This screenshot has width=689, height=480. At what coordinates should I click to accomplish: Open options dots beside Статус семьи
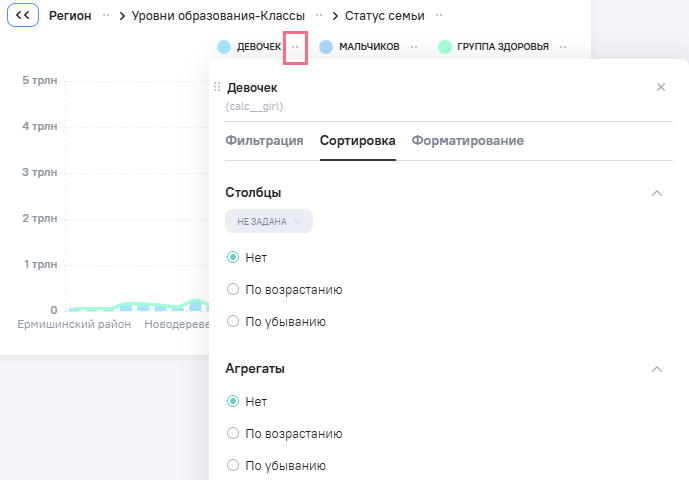click(x=439, y=15)
